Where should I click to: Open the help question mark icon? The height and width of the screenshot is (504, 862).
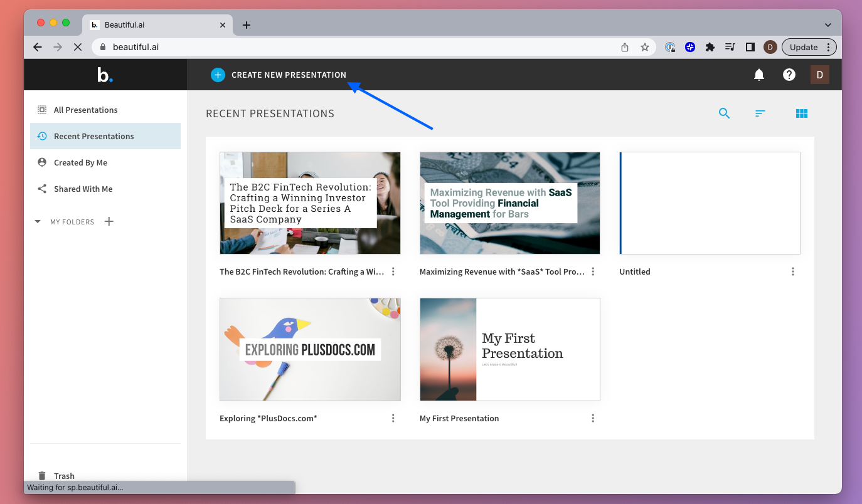(x=789, y=75)
